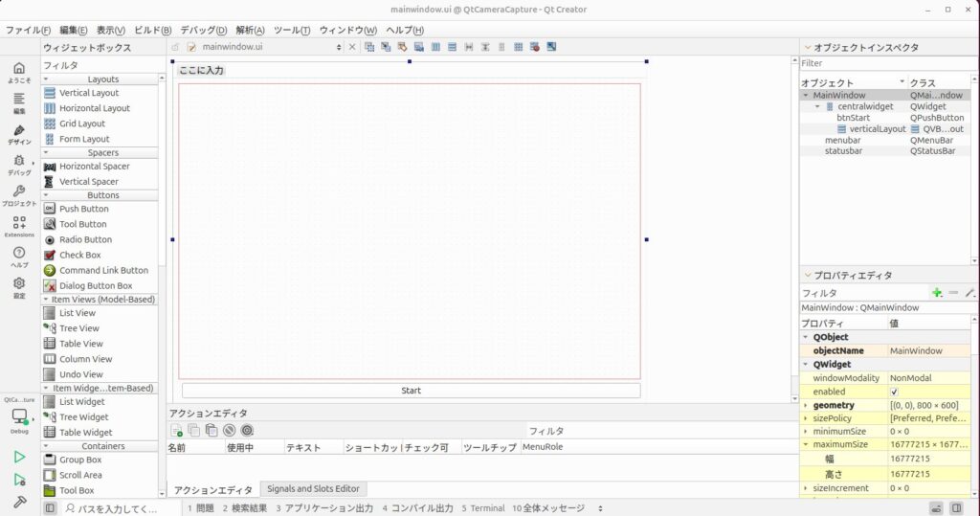Open 3 アプリケーション出力 output pane
Viewport: 980px width, 516px height.
[323, 508]
